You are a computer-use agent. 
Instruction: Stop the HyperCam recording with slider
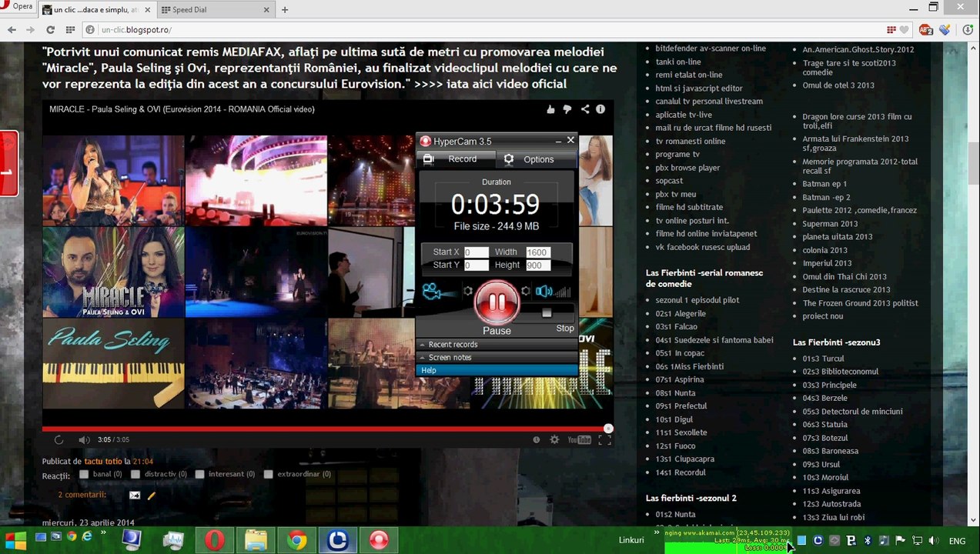(547, 313)
